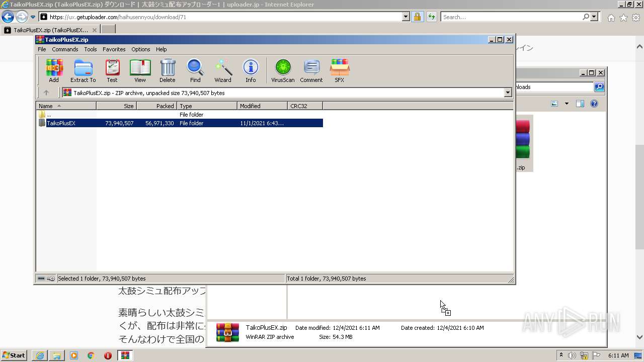The height and width of the screenshot is (362, 644).
Task: Open Chrome from taskbar
Action: pos(91,355)
